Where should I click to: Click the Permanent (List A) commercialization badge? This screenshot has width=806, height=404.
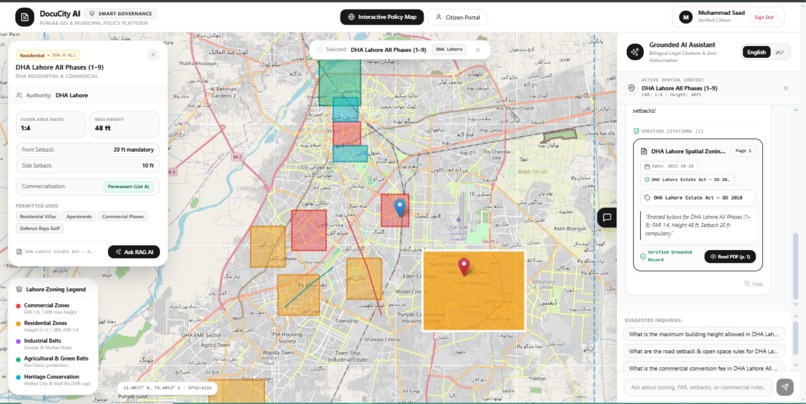click(129, 187)
